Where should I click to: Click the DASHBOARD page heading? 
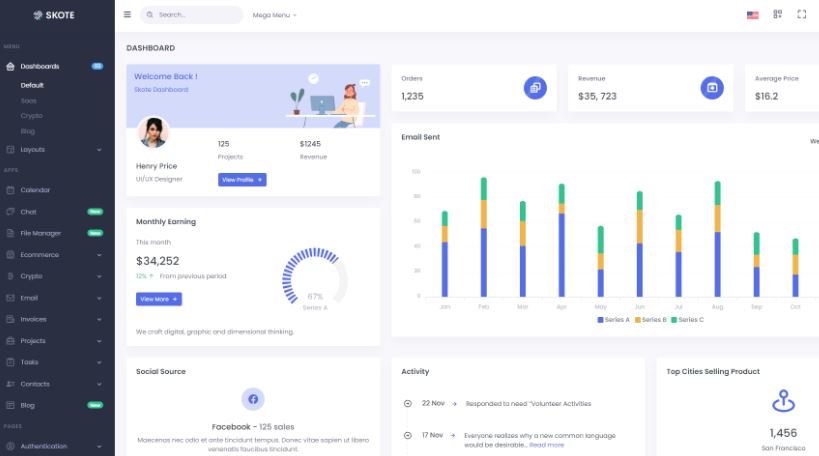150,48
